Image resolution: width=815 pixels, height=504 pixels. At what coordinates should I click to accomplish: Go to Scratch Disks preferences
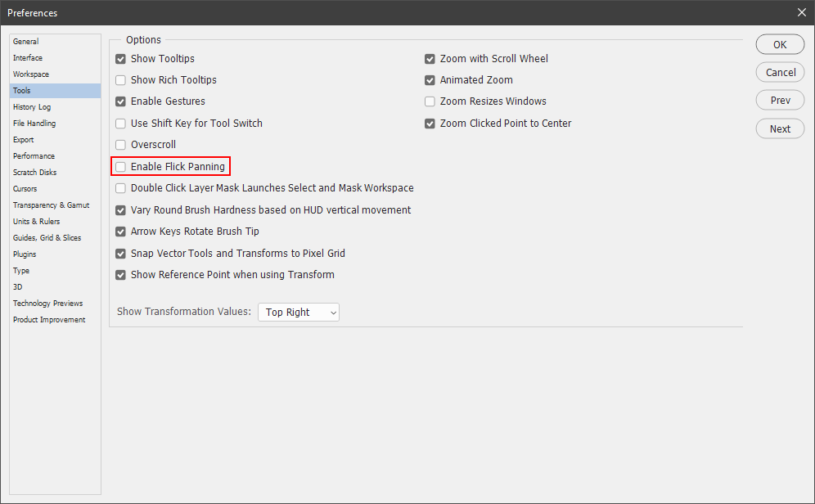coord(34,173)
